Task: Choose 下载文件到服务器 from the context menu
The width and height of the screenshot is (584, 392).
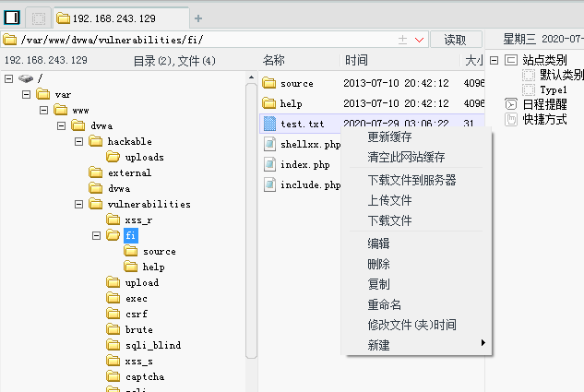Action: [x=411, y=180]
